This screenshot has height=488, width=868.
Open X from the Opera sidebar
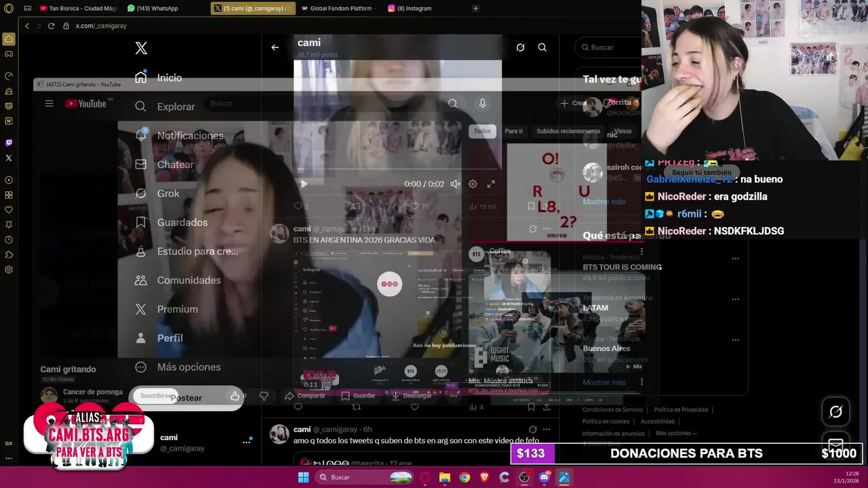[x=9, y=158]
